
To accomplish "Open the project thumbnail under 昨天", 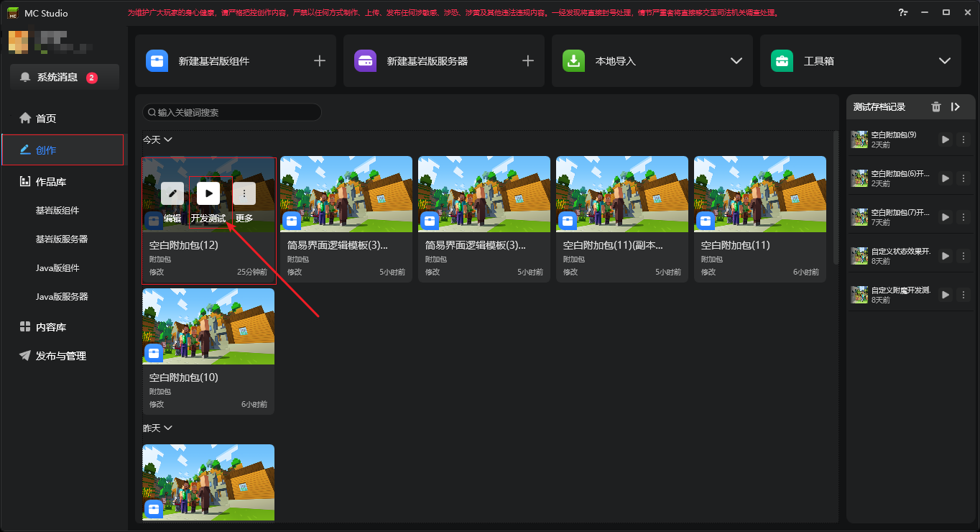I will tap(208, 482).
